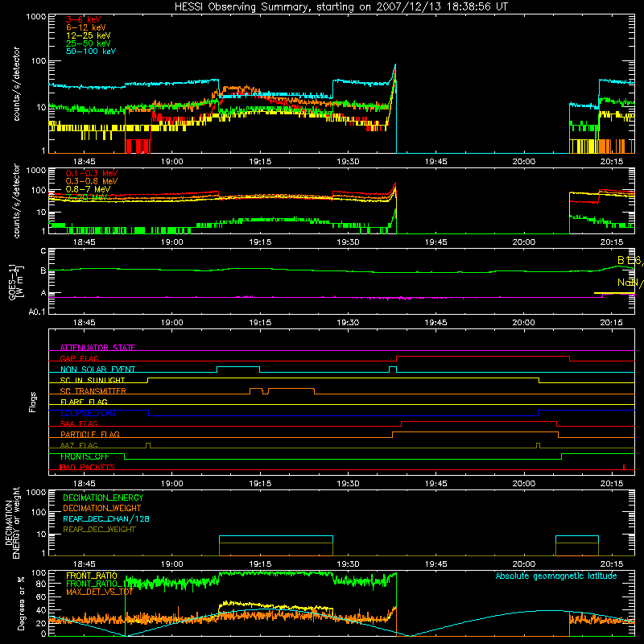Click the DECIMATION_WEIGHT legend label
644x644 pixels.
102,509
